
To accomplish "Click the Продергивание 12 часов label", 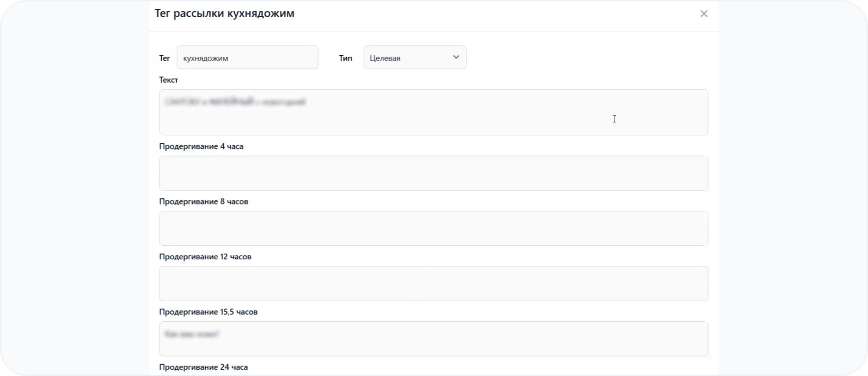I will (205, 257).
